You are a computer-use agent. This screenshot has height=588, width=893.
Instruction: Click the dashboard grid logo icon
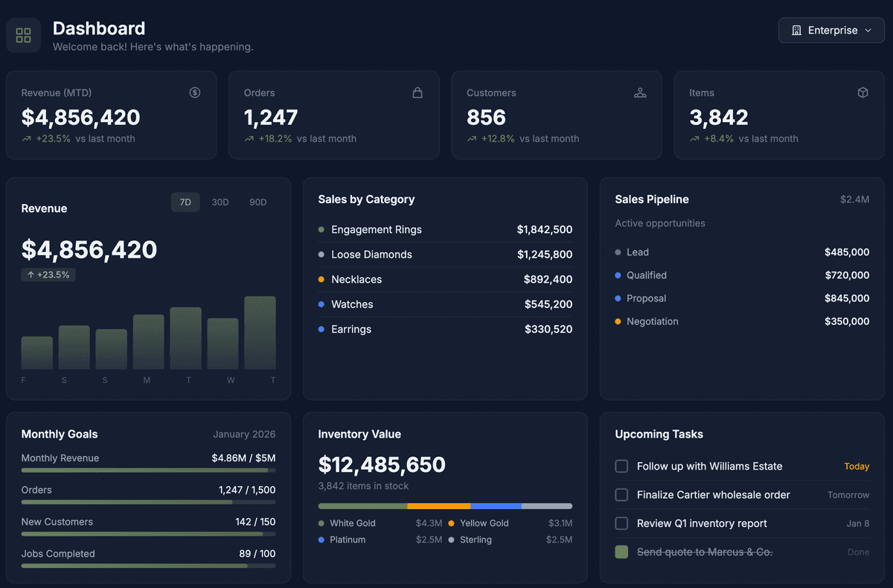pos(23,35)
